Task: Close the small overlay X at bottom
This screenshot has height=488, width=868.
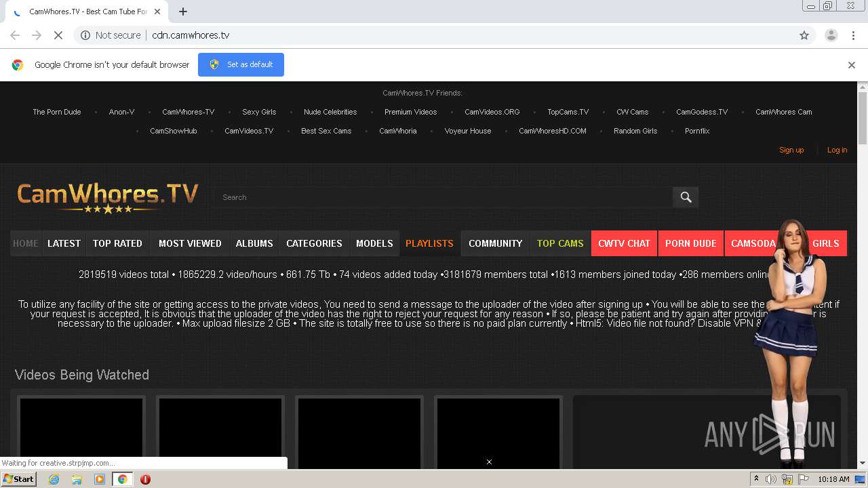Action: tap(489, 462)
